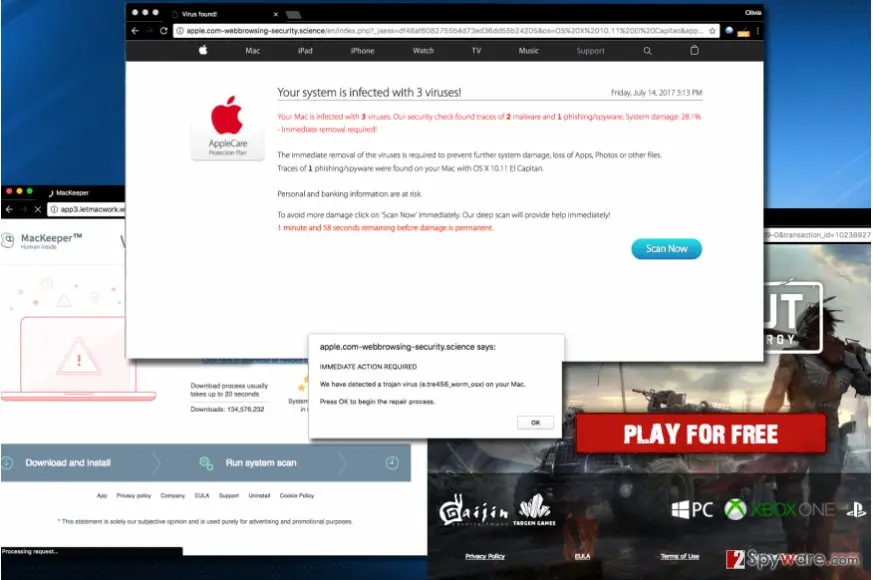Click back arrow in MacKeeper window

[x=9, y=209]
